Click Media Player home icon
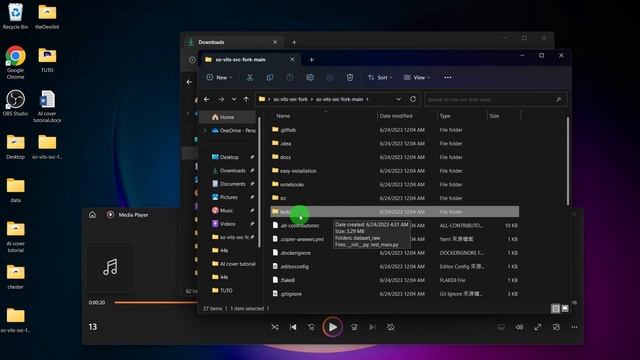This screenshot has width=640, height=360. click(93, 215)
